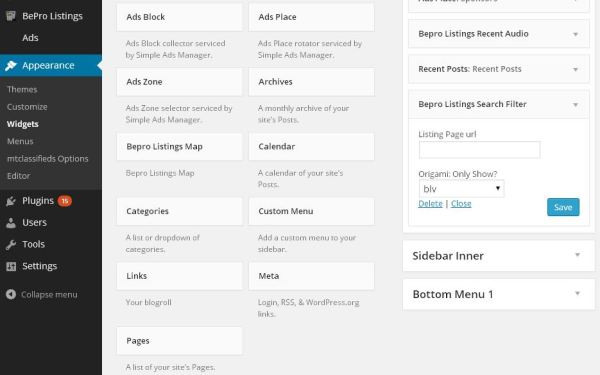Click the Plugins update count badge
Screen dimensions: 600x375
tap(65, 201)
